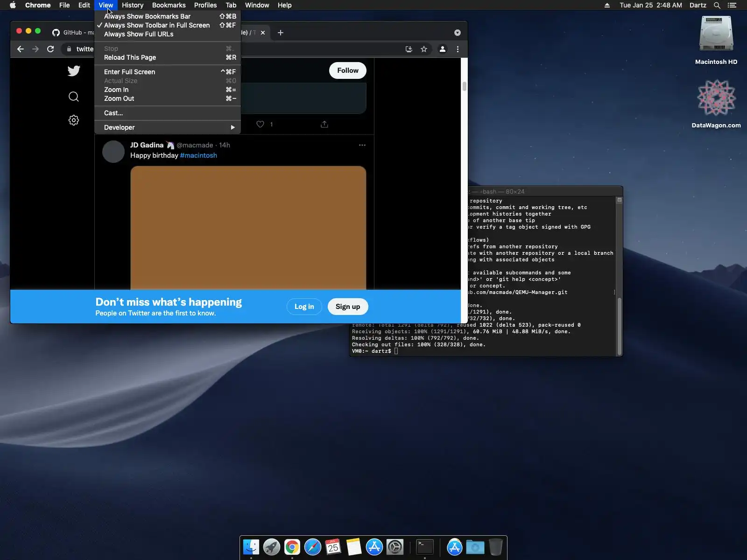Click JD Gadina's avatar picture
This screenshot has width=747, height=560.
pos(113,152)
